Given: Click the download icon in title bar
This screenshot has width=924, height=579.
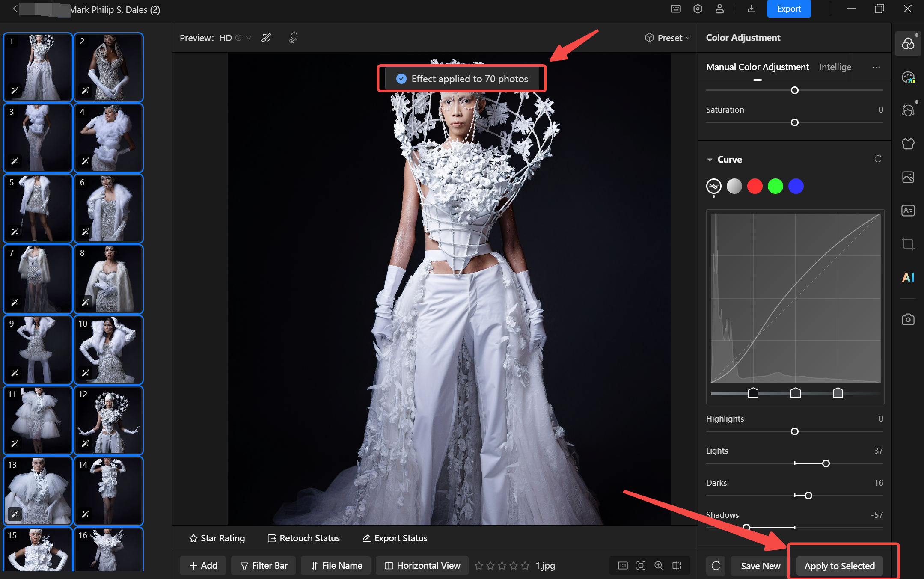Looking at the screenshot, I should (752, 9).
